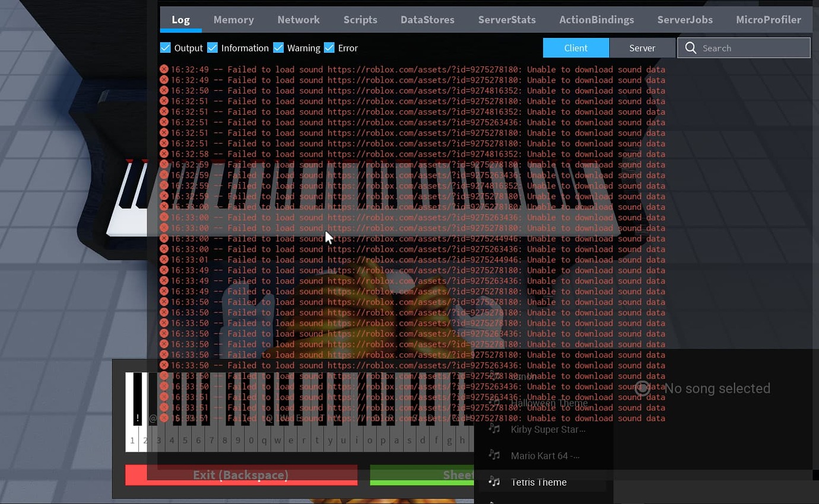The height and width of the screenshot is (504, 819).
Task: Click the music note icon beside Halloween Theme
Action: pos(495,403)
